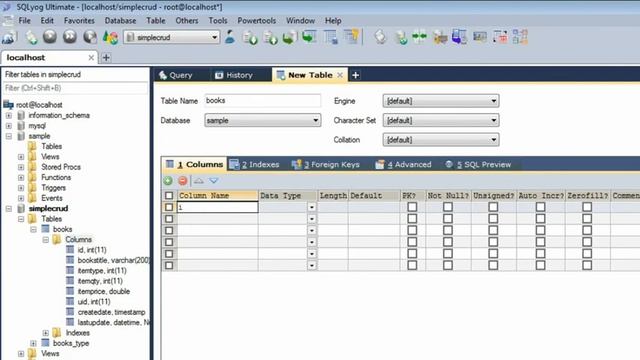Screen dimensions: 640x360
Task: Move column up with arrow icon
Action: pyautogui.click(x=199, y=180)
